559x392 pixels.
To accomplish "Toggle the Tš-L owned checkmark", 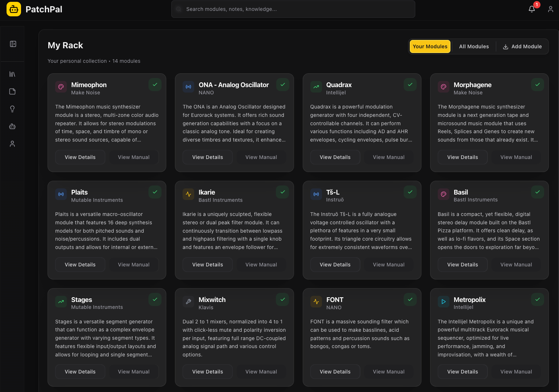I will pyautogui.click(x=410, y=192).
